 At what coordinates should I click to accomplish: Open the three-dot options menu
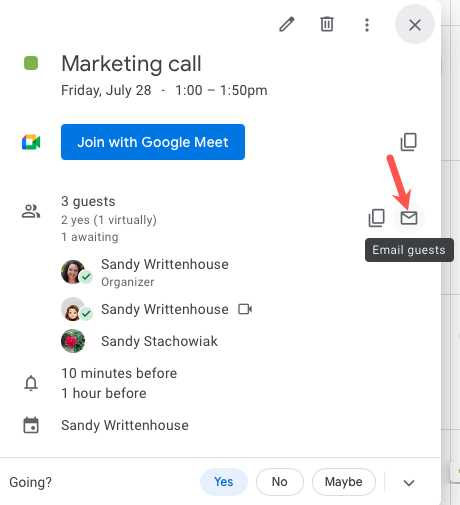click(367, 25)
